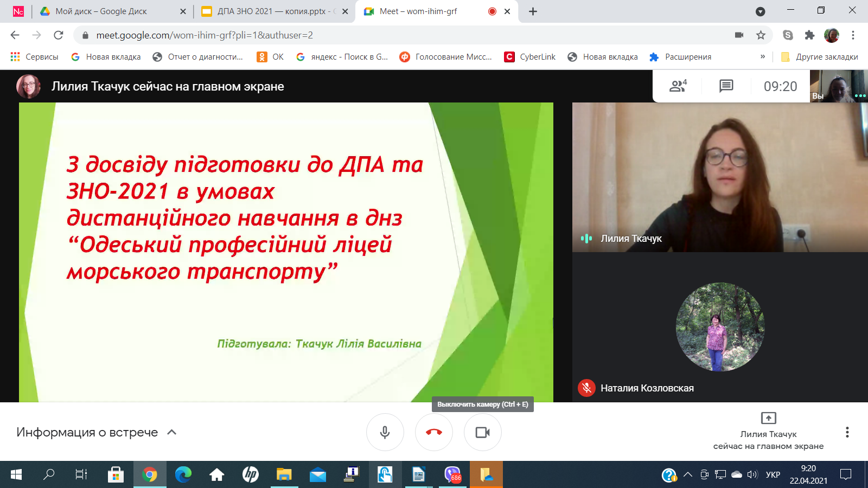The height and width of the screenshot is (488, 868).
Task: Click the present screen icon above Лилия Ткачук
Action: pos(768,418)
